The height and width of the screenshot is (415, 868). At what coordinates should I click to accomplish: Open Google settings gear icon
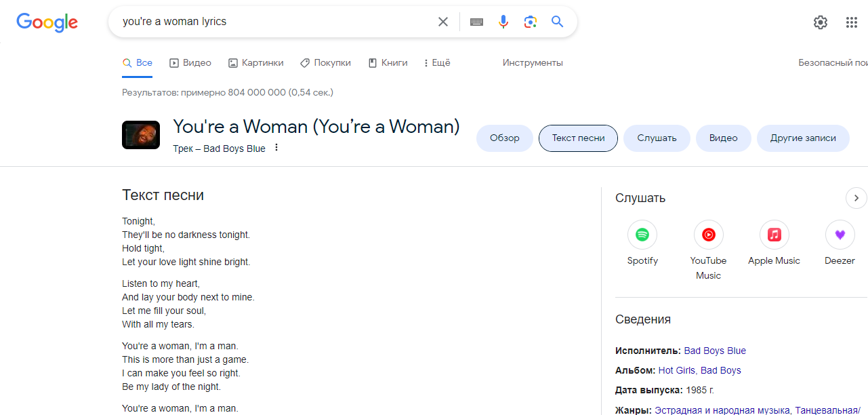(x=821, y=22)
